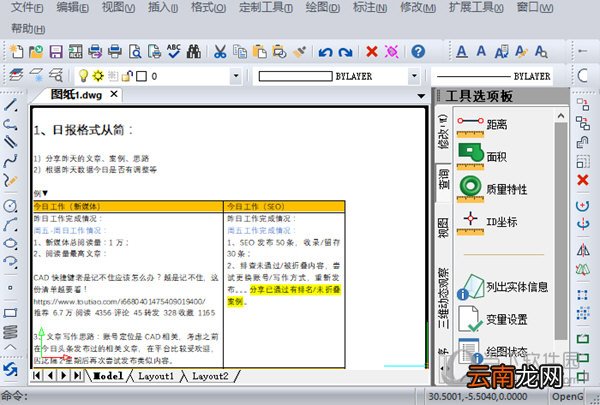Screen dimensions: 600x405
Task: Open Print Preview icon
Action: point(135,51)
